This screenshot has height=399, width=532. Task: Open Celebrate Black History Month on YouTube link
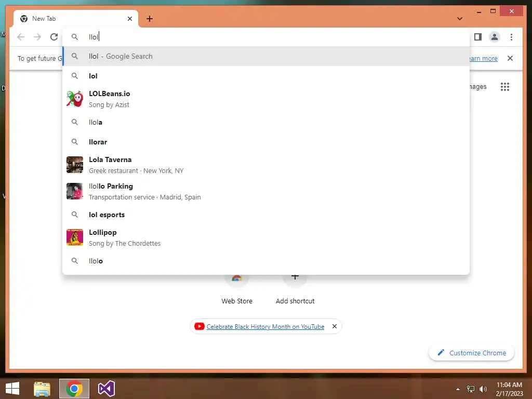point(265,327)
